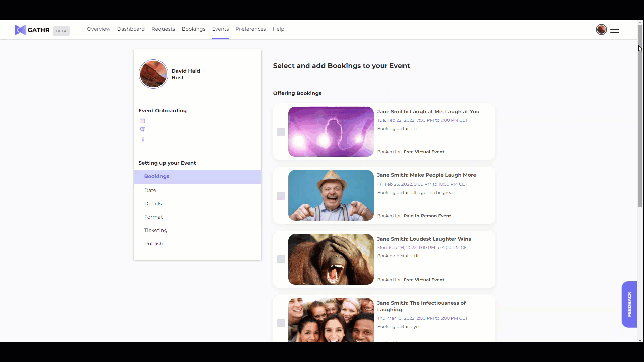644x362 pixels.
Task: Open the Help menu item
Action: coord(279,29)
